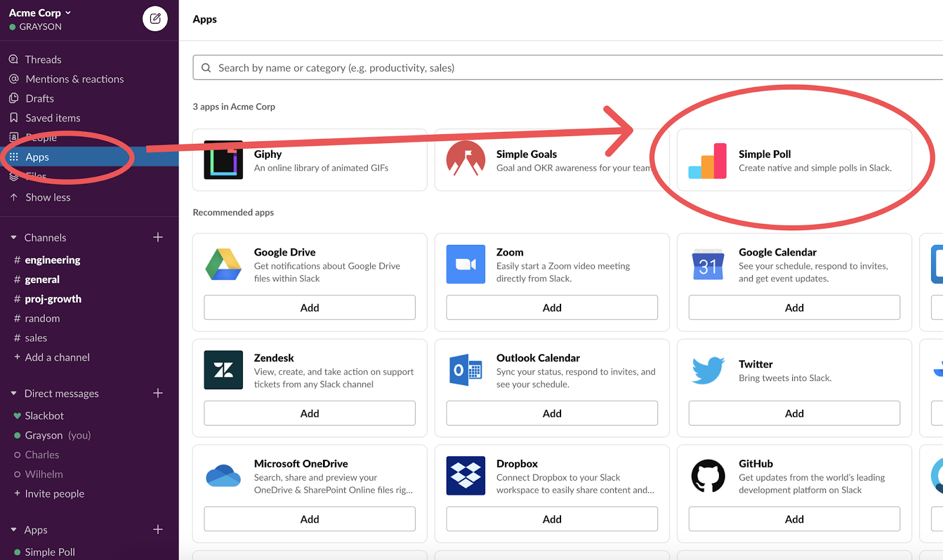Image resolution: width=943 pixels, height=560 pixels.
Task: Click the compose new message icon
Action: (155, 19)
